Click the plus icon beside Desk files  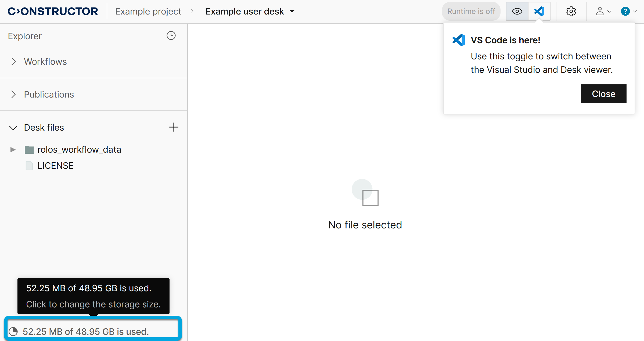[174, 127]
